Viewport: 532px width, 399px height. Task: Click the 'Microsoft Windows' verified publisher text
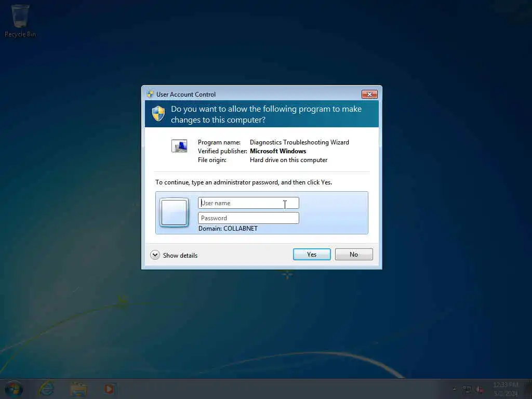(278, 151)
